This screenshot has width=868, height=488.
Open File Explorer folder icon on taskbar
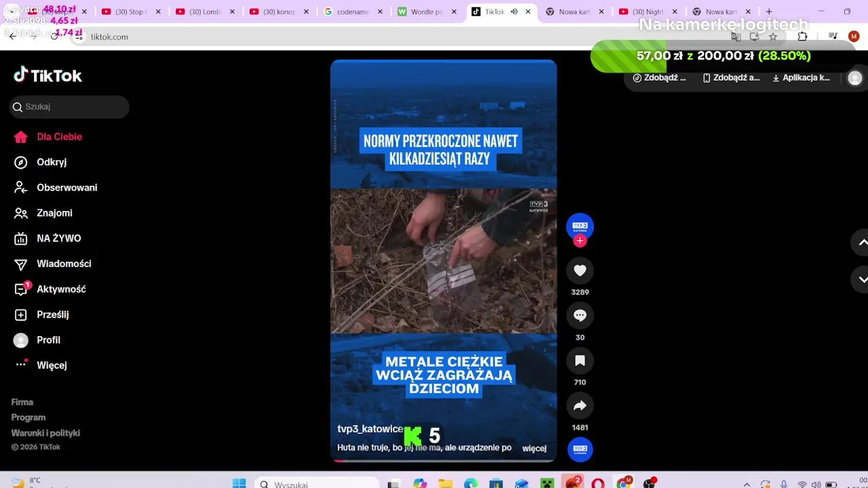pos(445,484)
